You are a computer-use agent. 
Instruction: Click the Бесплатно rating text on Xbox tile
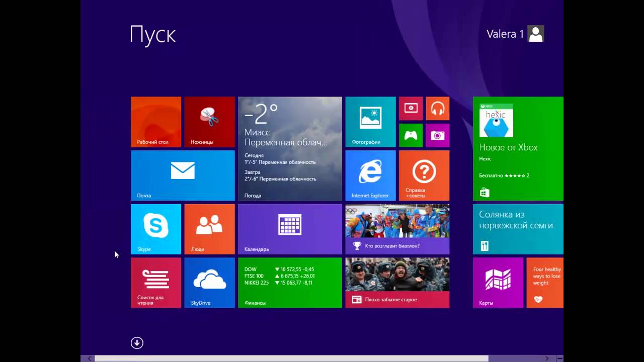504,175
